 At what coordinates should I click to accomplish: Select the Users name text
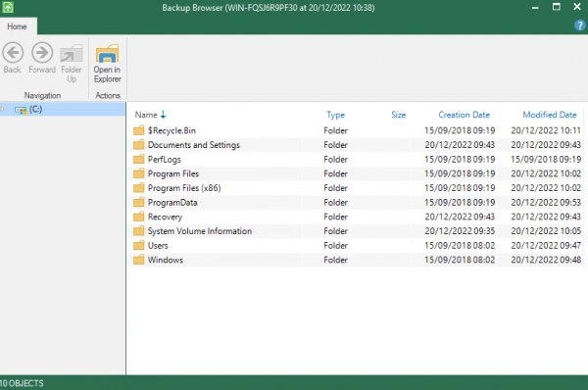point(158,246)
